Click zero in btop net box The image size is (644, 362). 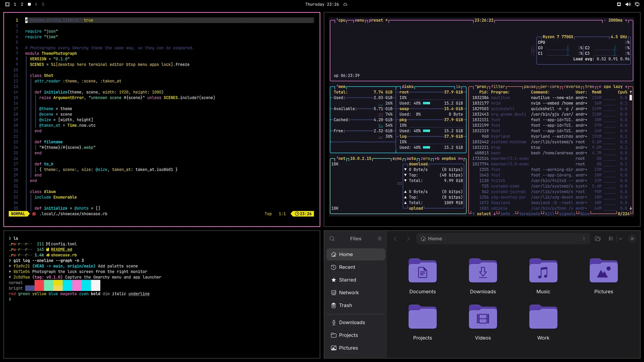[425, 159]
